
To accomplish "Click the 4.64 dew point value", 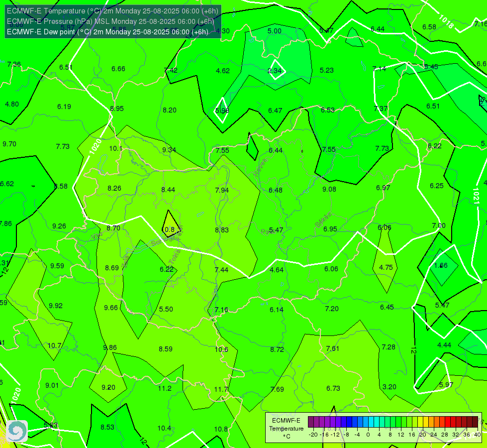I will click(277, 270).
